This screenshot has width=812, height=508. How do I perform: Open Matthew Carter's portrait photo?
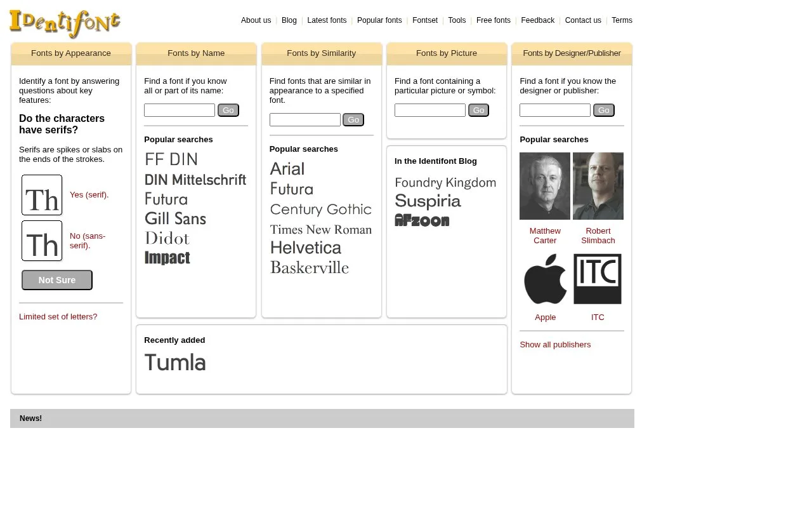click(545, 186)
